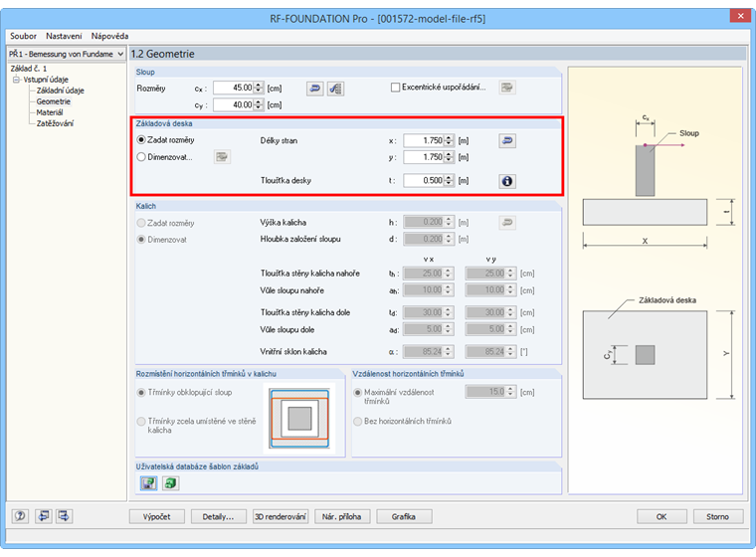Choose Třmínky zcela umístěné ve stěně kalicha

141,422
